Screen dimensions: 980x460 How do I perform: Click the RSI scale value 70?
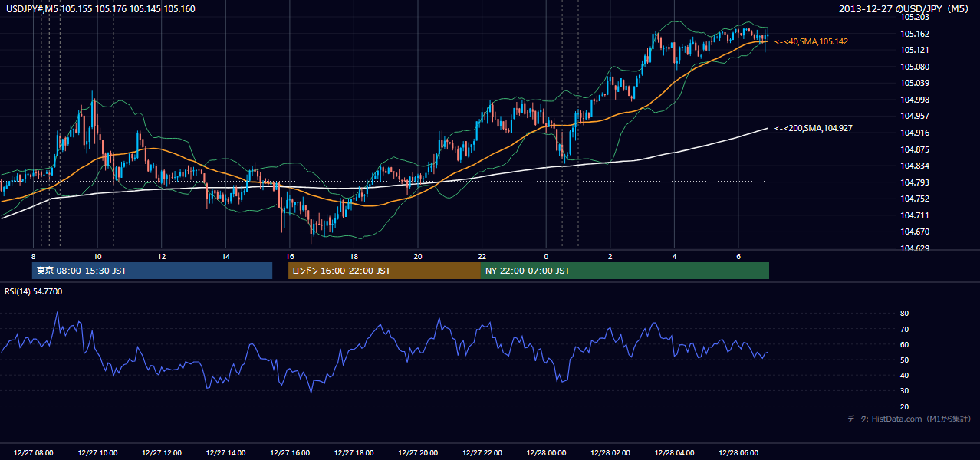905,329
